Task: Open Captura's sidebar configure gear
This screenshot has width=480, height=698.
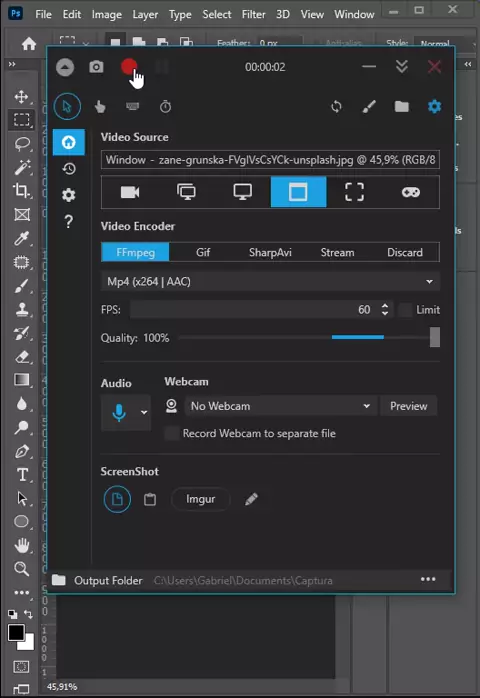Action: 69,195
